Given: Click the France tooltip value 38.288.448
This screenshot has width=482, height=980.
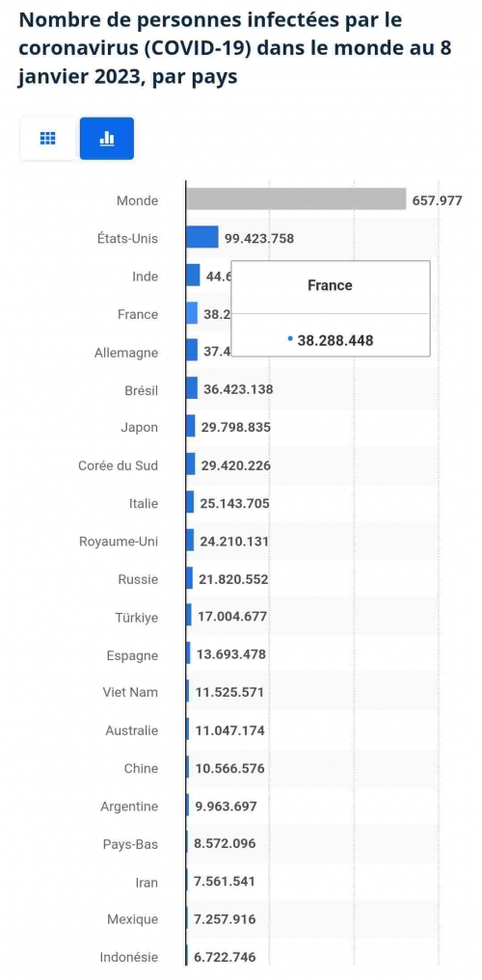Looking at the screenshot, I should click(335, 340).
